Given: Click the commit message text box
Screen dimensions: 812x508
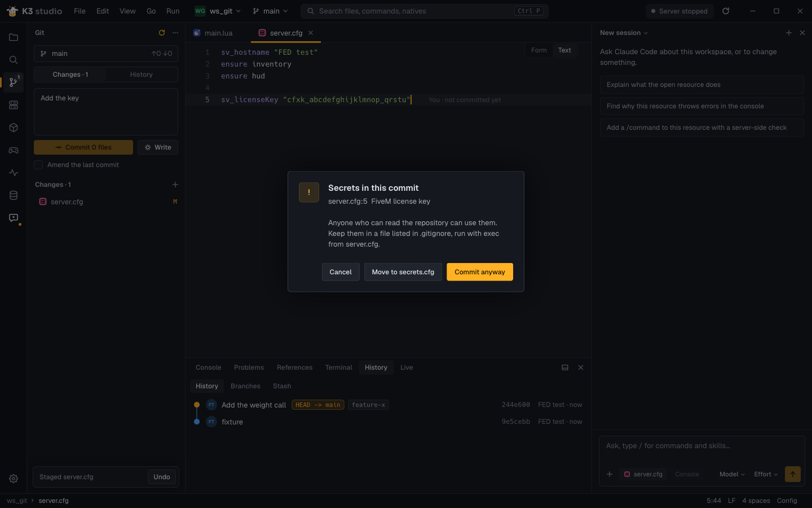Looking at the screenshot, I should pyautogui.click(x=106, y=112).
